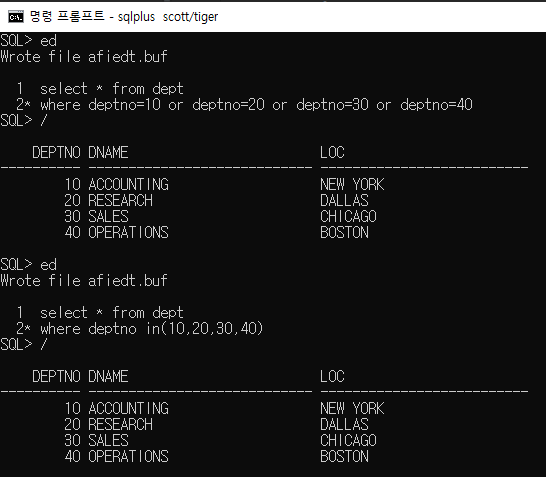Click BOSTON in the first result table
The height and width of the screenshot is (477, 546).
tap(344, 233)
